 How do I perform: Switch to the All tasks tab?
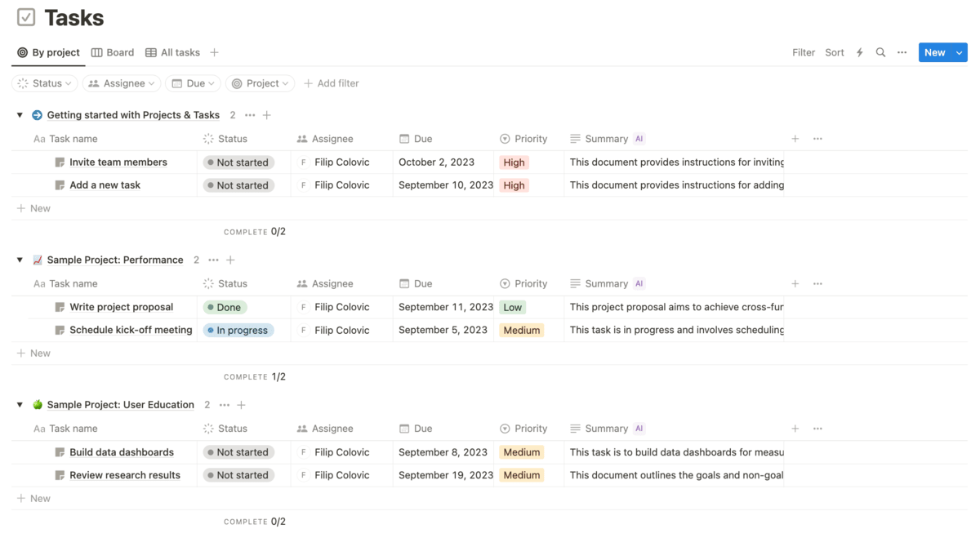pos(172,52)
